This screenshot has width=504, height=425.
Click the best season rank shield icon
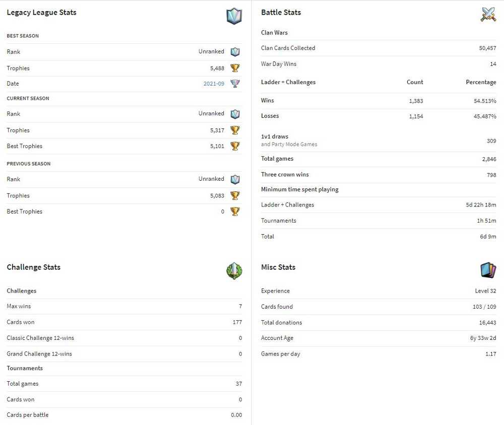coord(235,52)
